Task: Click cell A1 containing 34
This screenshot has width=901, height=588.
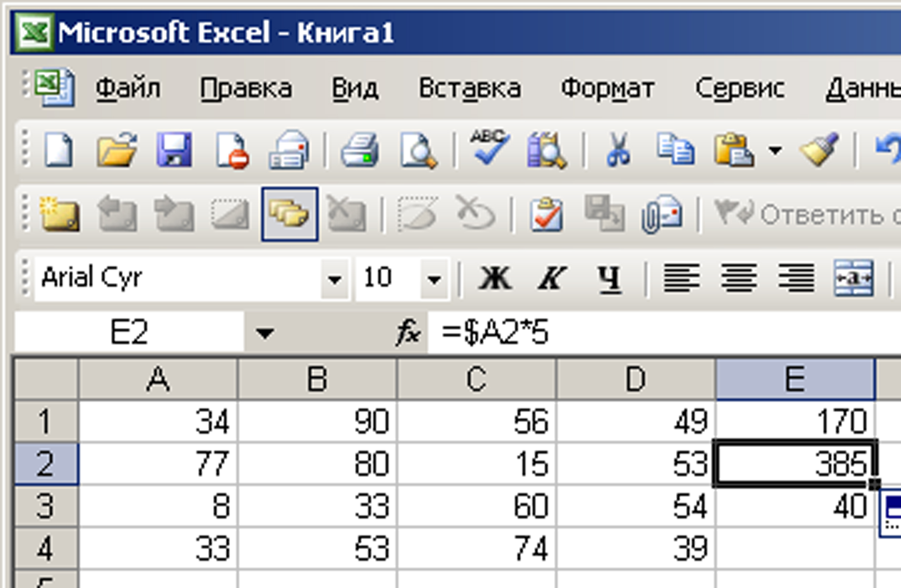Action: tap(158, 421)
